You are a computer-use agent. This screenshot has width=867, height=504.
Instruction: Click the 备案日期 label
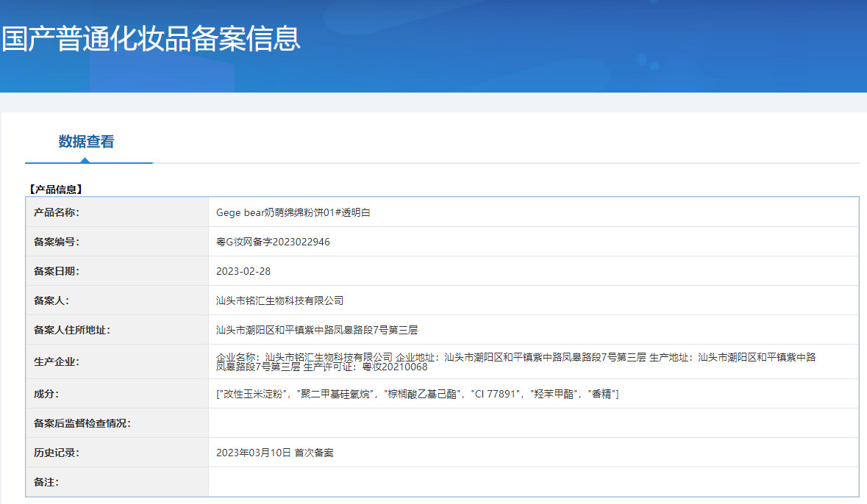[x=57, y=271]
